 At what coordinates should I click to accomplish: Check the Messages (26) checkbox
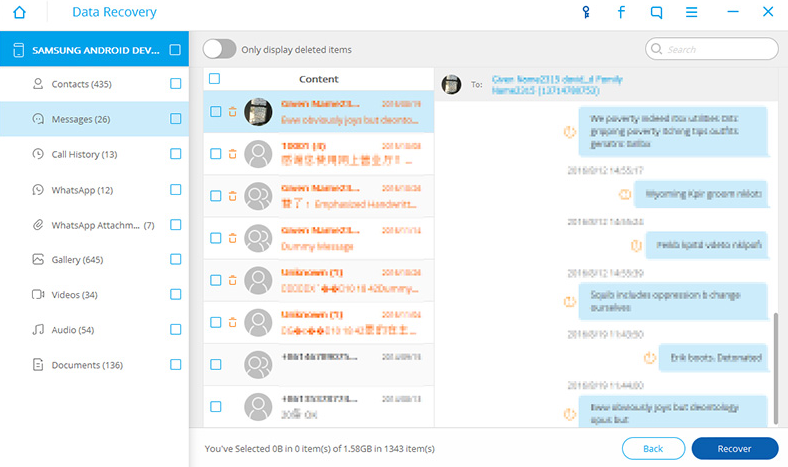(x=175, y=119)
